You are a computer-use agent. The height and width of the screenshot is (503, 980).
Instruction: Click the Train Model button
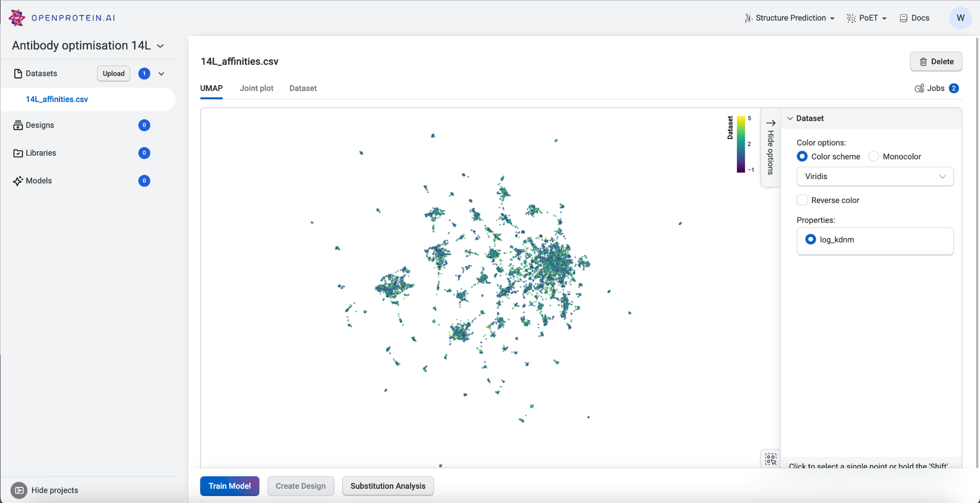(x=229, y=486)
